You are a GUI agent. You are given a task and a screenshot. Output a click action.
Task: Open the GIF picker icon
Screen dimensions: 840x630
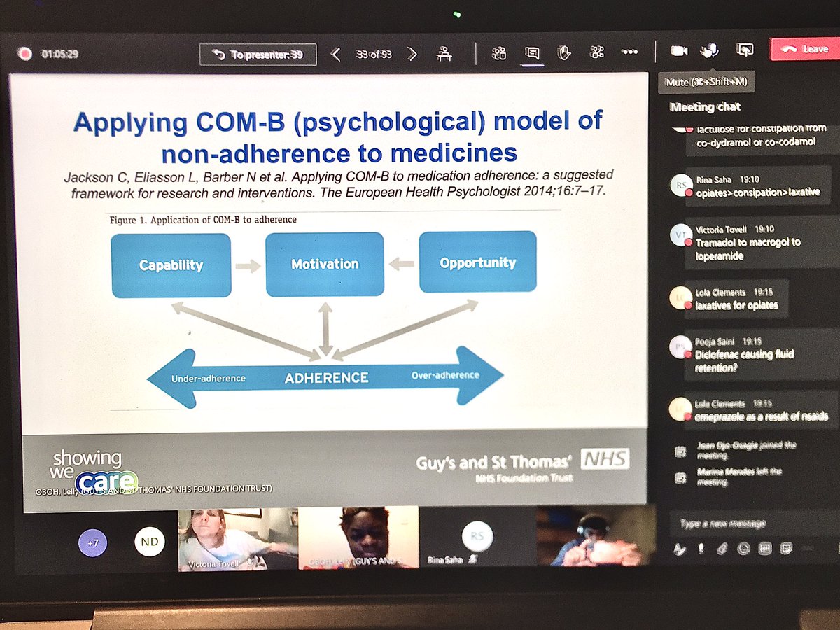tap(765, 550)
